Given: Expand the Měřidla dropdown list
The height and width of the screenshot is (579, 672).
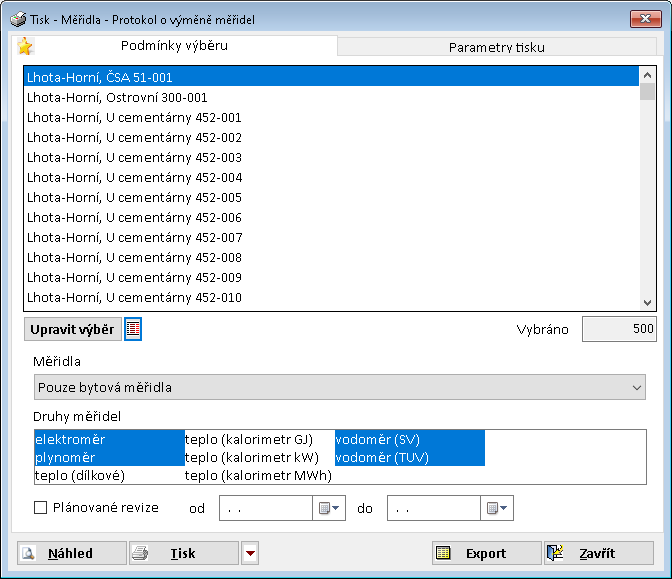Looking at the screenshot, I should 637,387.
